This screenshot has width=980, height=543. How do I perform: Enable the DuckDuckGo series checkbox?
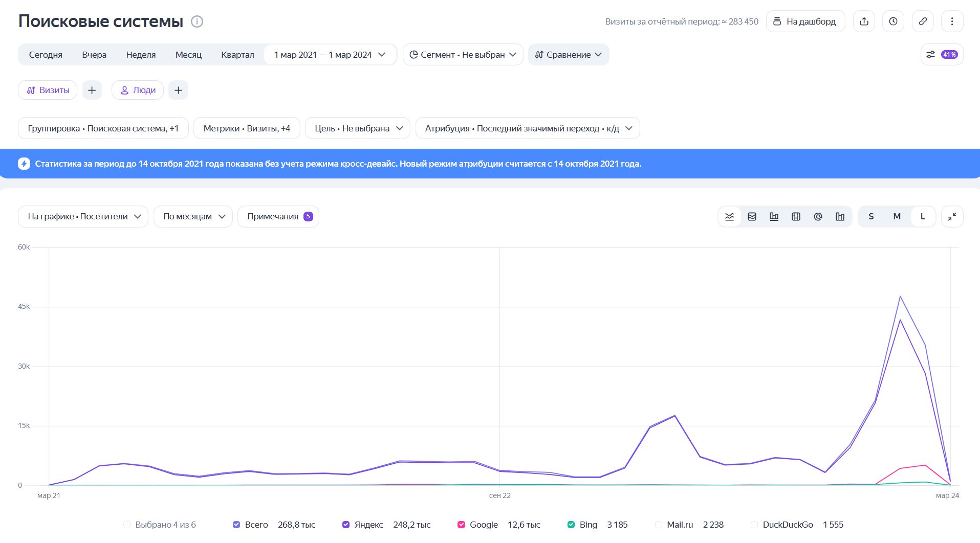754,525
